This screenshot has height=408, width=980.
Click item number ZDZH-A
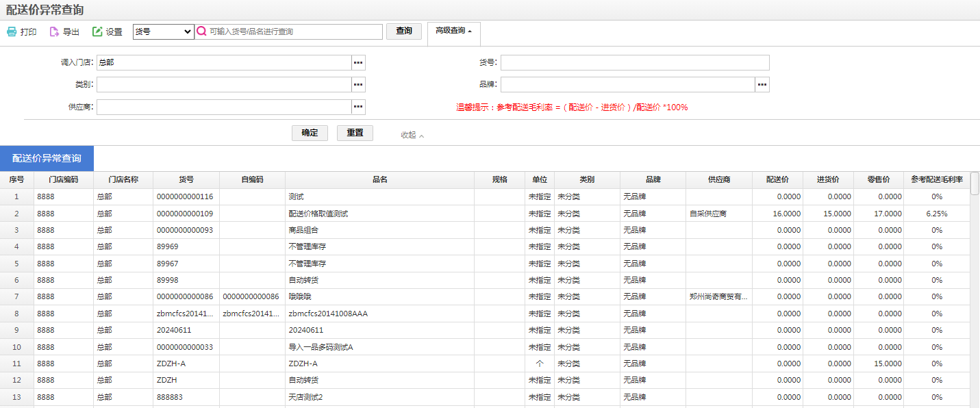(171, 364)
